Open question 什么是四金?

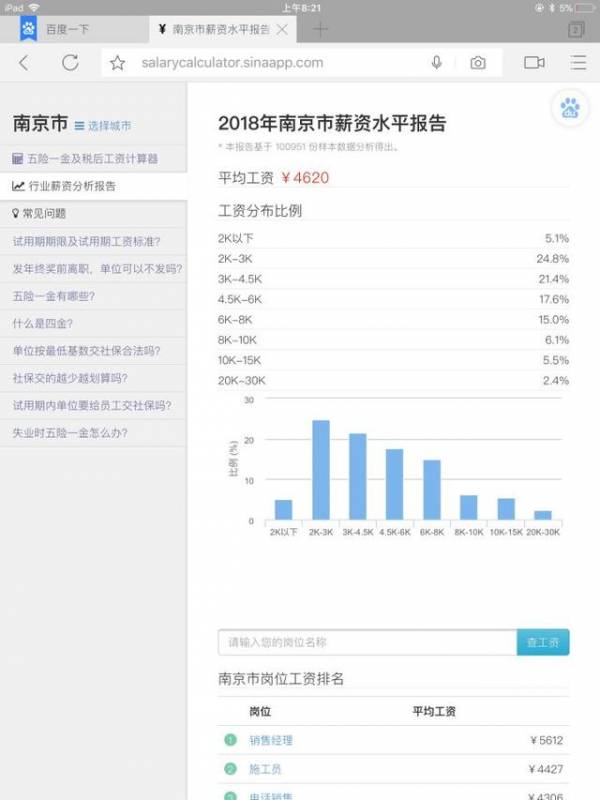pos(42,324)
